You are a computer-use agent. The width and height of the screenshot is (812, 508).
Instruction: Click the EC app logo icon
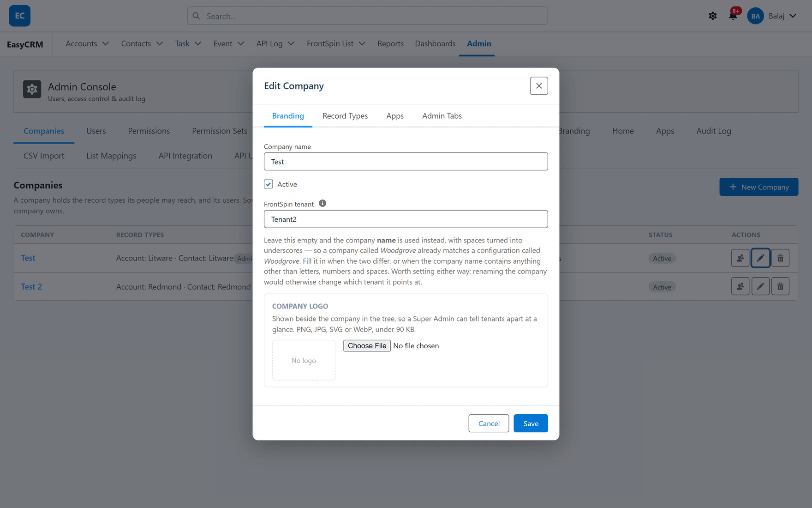20,16
